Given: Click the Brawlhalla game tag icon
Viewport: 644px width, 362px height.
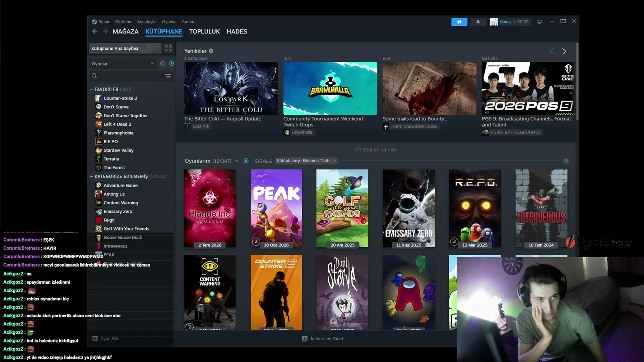Looking at the screenshot, I should [x=287, y=132].
